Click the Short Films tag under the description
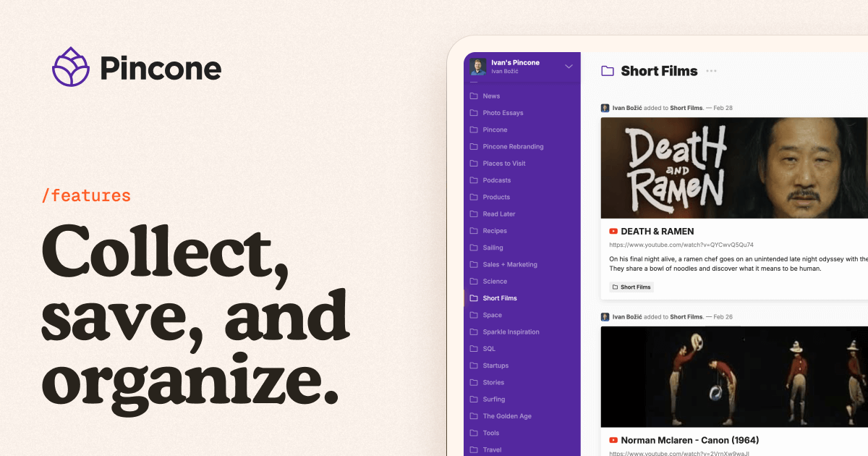868x456 pixels. click(x=631, y=287)
